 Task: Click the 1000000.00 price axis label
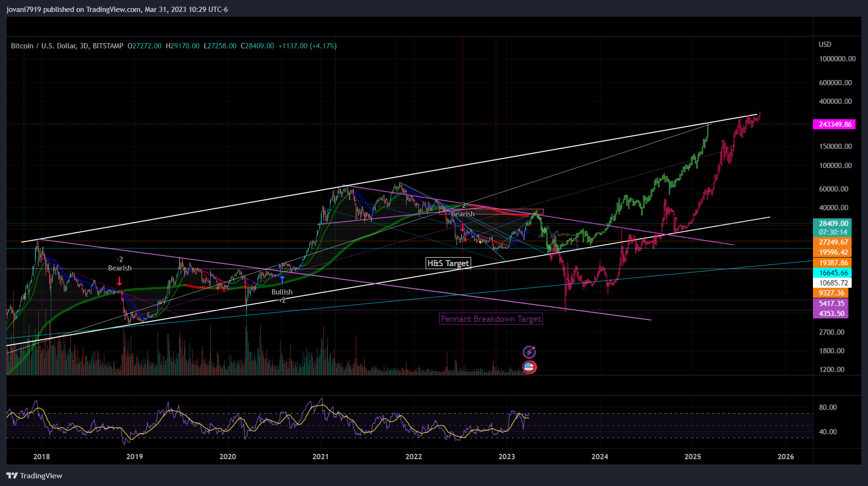click(837, 59)
